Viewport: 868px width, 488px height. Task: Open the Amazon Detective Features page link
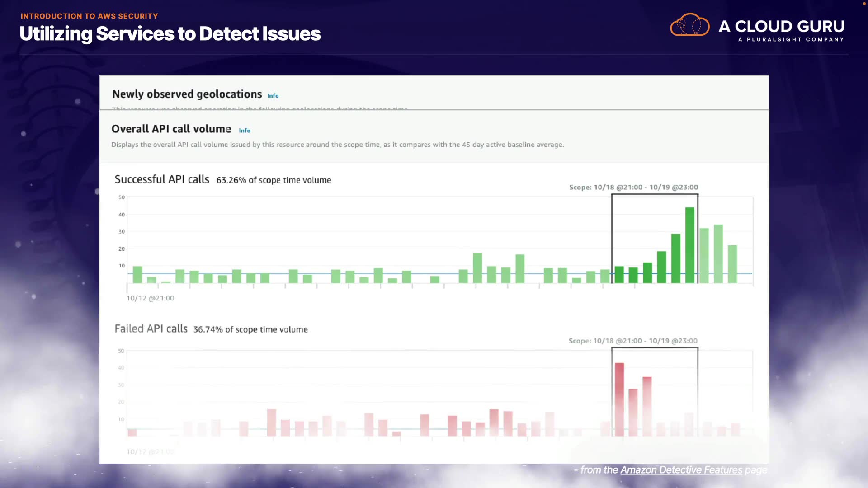pos(681,470)
